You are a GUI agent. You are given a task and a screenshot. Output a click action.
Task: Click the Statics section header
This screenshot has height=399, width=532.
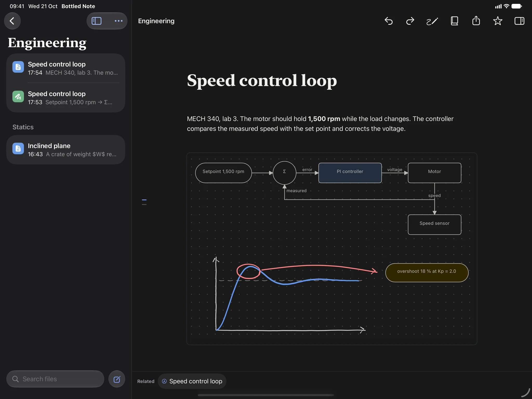click(x=23, y=127)
